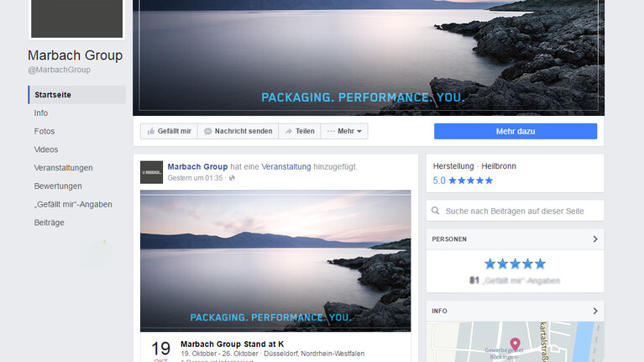644x362 pixels.
Task: Click the Marbach Group page title
Action: 76,55
